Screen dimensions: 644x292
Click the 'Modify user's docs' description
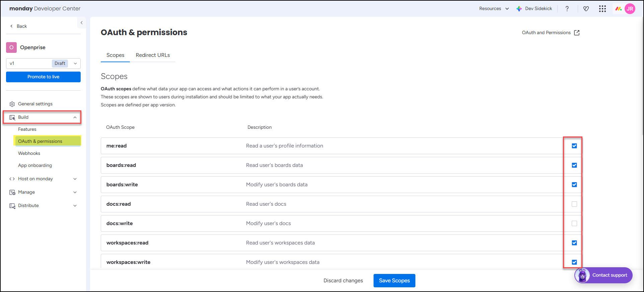point(268,223)
